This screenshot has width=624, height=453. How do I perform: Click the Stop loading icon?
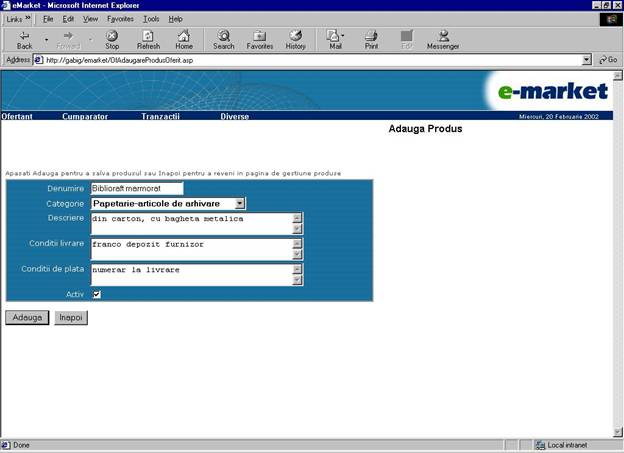point(112,36)
